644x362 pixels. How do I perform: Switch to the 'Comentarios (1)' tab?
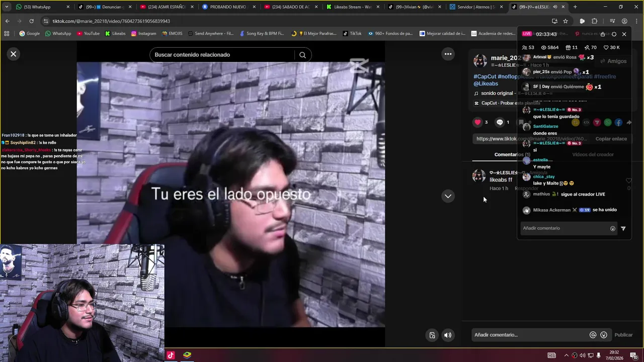click(512, 154)
